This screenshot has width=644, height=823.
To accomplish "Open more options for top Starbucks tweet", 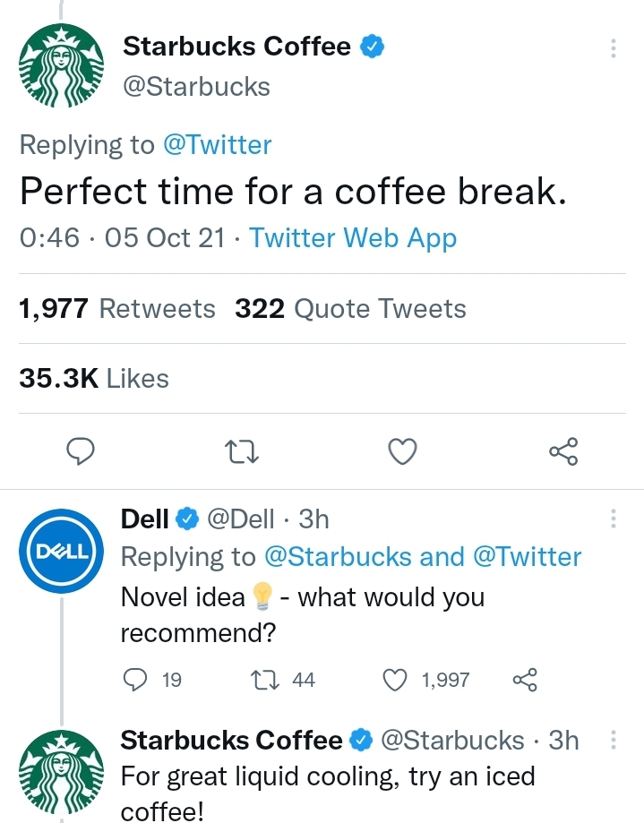I will [613, 48].
